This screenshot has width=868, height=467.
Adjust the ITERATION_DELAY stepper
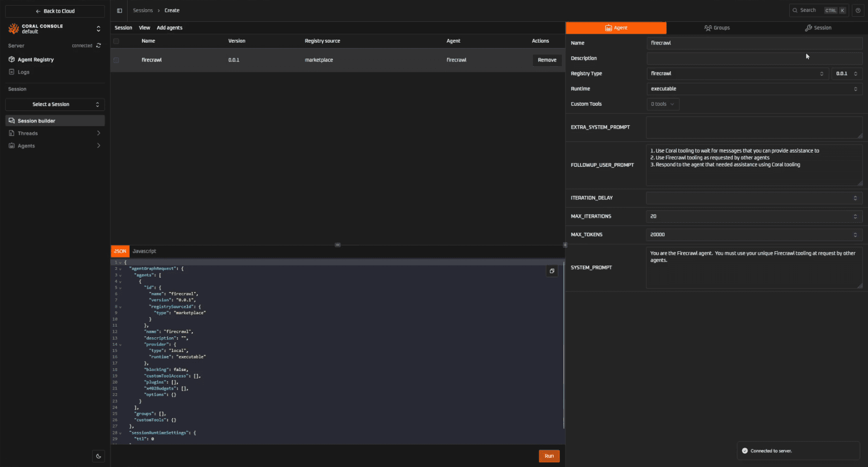click(x=855, y=198)
